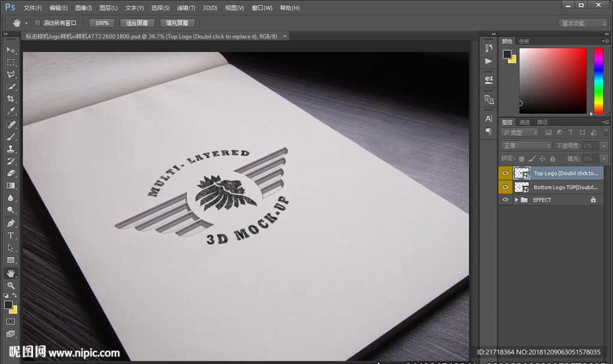Open the Paragraph panel icon
The image size is (613, 364).
pos(488,131)
